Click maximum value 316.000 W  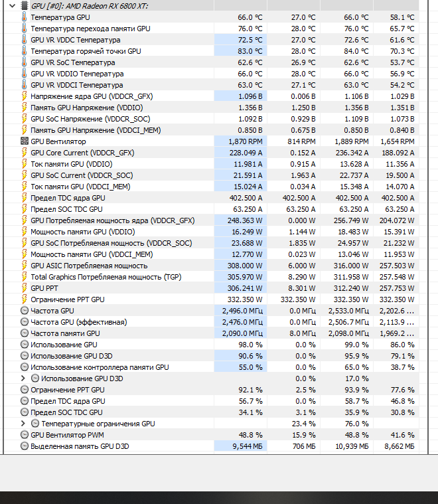click(x=351, y=266)
